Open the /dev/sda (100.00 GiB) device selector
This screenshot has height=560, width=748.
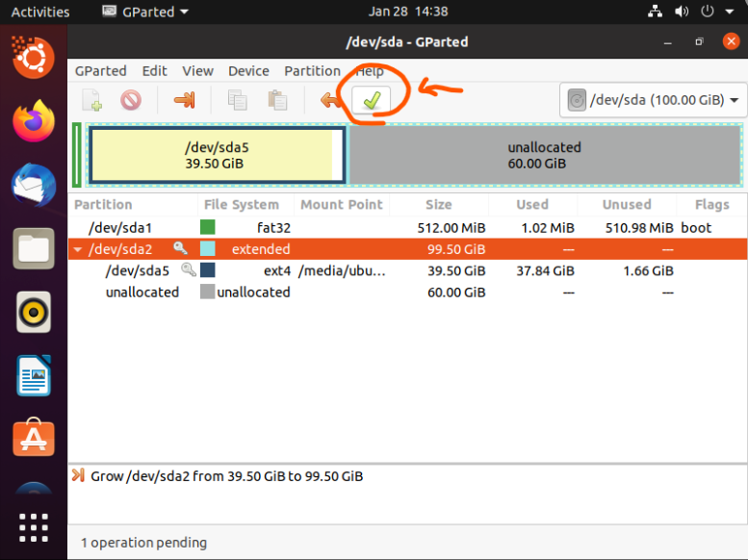click(653, 100)
